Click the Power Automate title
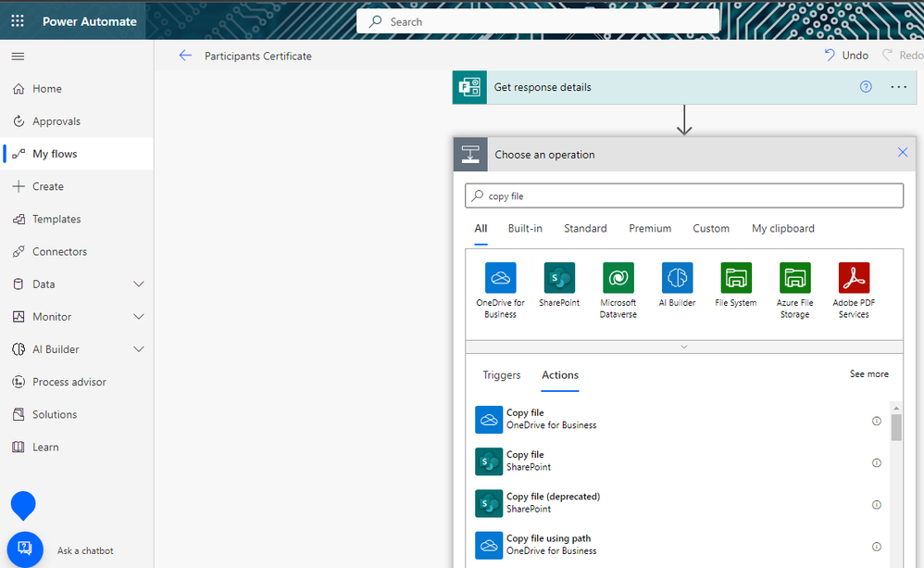 tap(90, 21)
